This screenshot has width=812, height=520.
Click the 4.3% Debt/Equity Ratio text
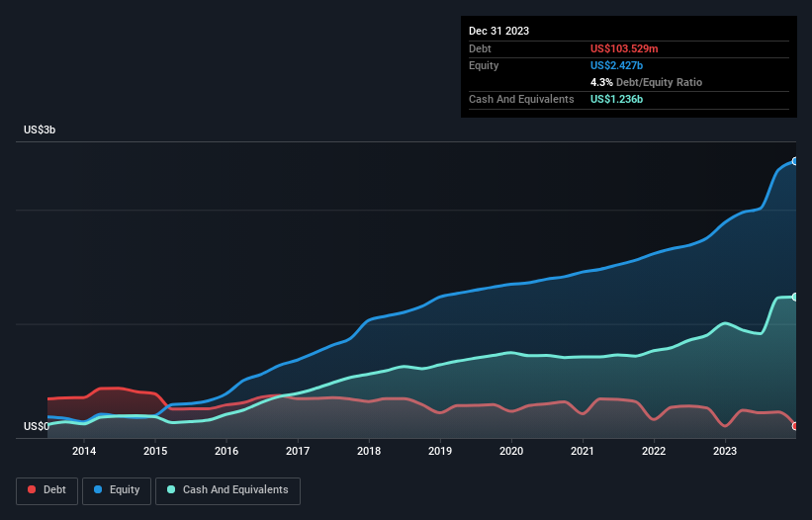click(646, 82)
